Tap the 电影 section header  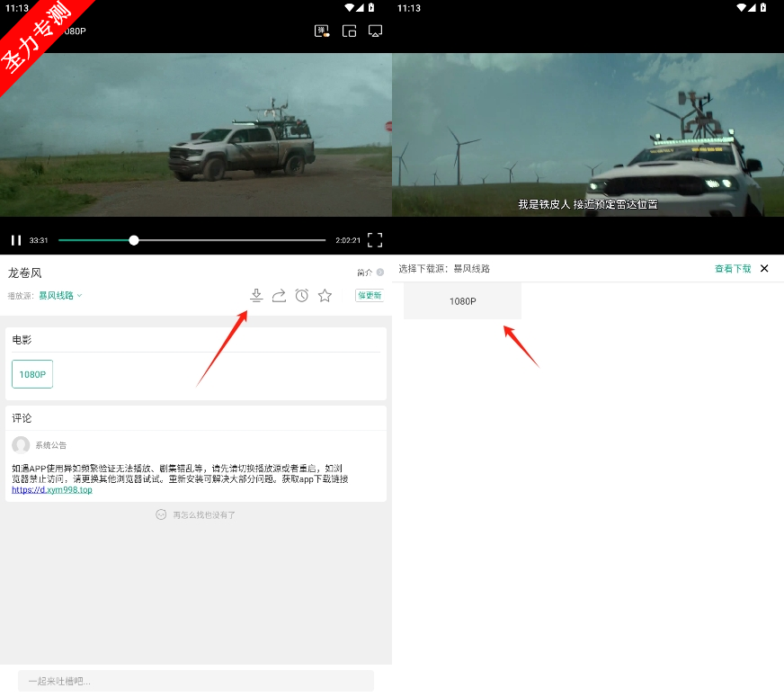pyautogui.click(x=22, y=340)
